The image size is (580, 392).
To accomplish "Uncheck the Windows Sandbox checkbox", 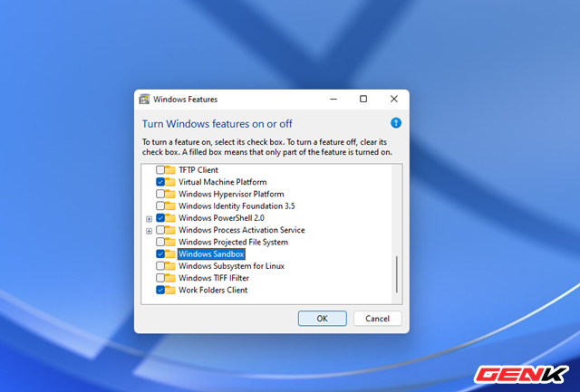I will pyautogui.click(x=160, y=253).
